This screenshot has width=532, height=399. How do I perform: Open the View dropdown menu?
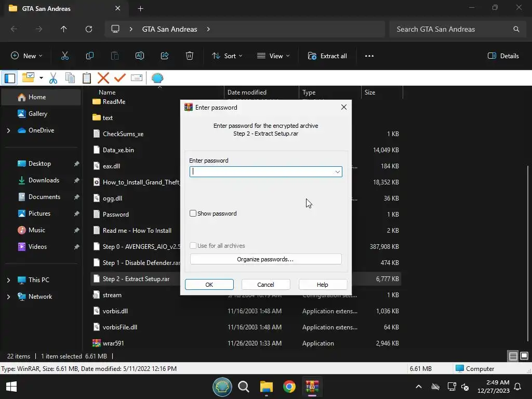pos(273,56)
